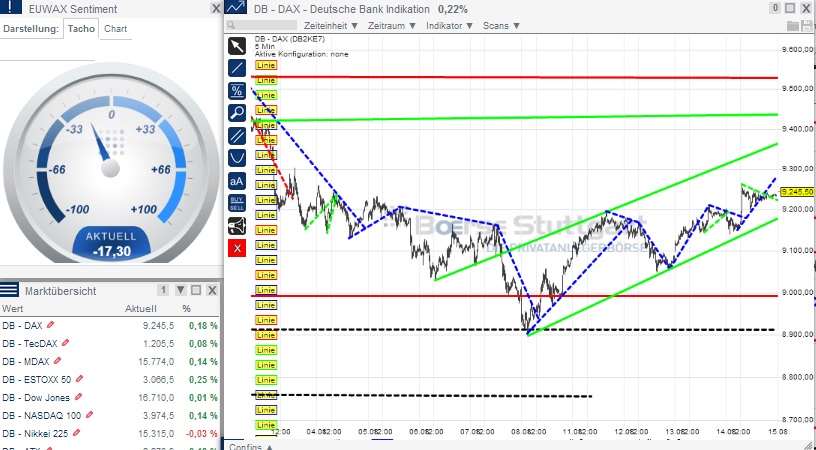Click the Aktive Konfiguration: none text

[x=301, y=54]
